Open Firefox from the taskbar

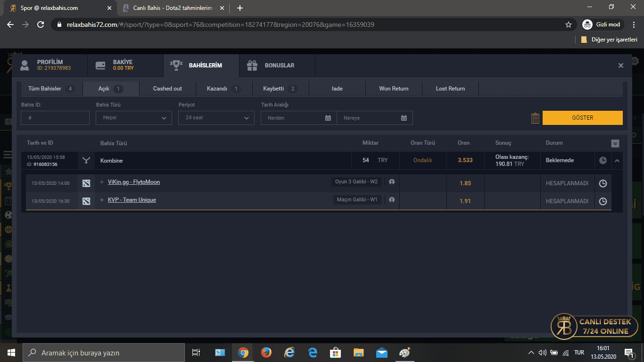point(266,353)
